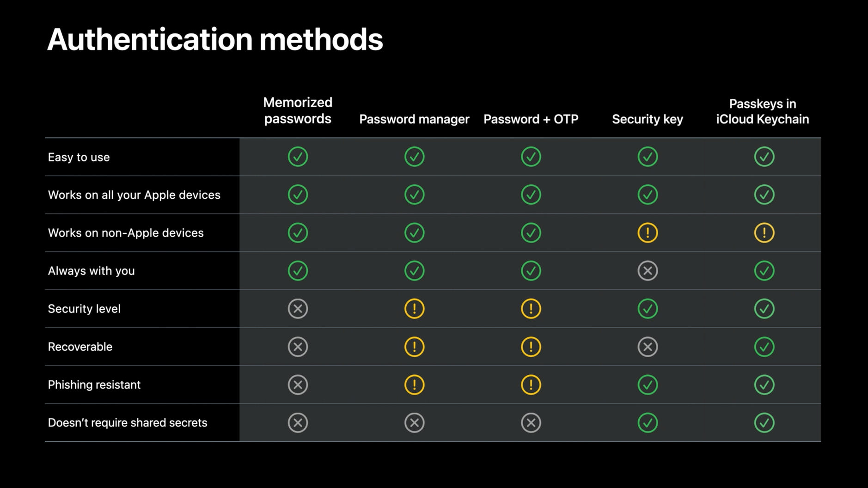
Task: Click X icon for Password manager shared secrets row
Action: (414, 422)
